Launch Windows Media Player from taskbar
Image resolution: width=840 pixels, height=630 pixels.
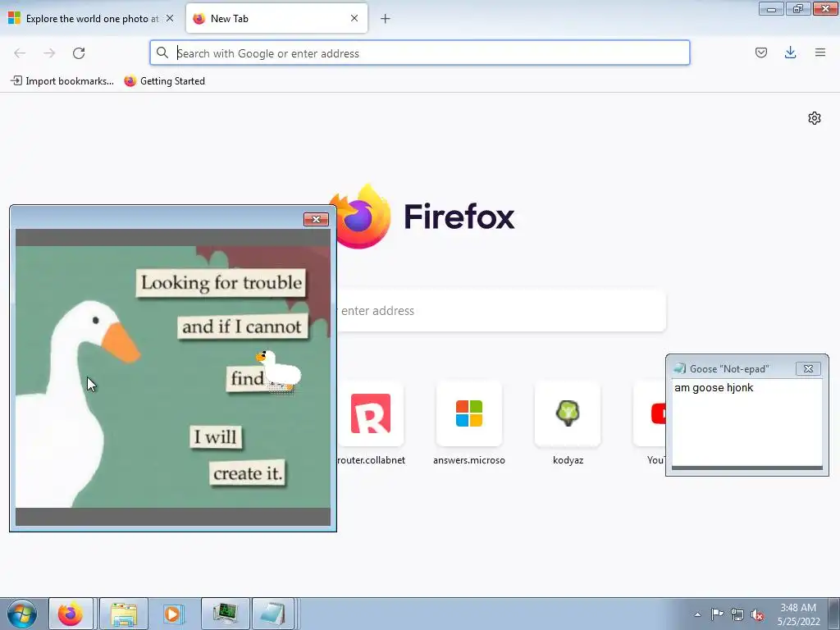click(x=173, y=614)
